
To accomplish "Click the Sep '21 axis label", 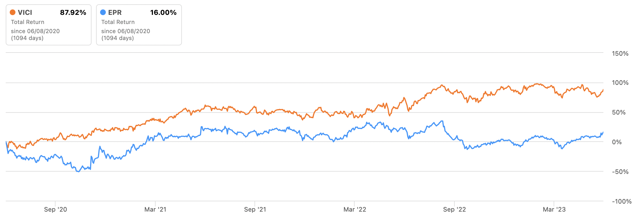I will tap(255, 210).
